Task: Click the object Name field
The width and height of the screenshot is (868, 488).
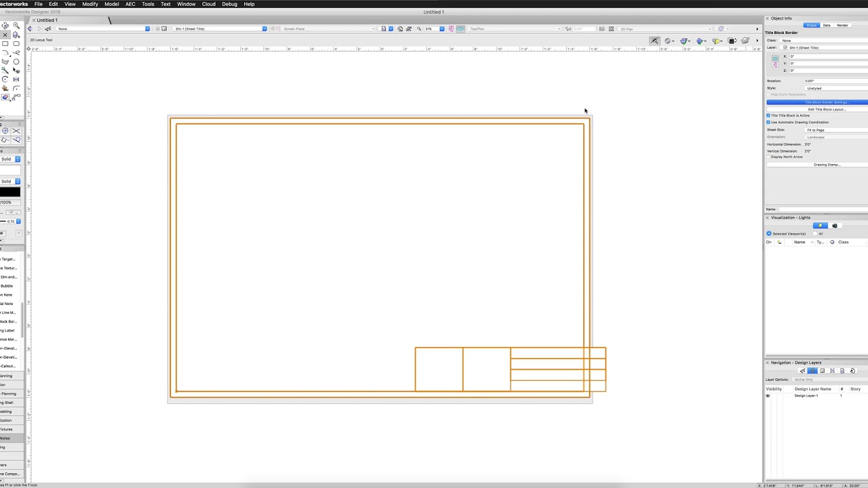Action: (x=823, y=209)
